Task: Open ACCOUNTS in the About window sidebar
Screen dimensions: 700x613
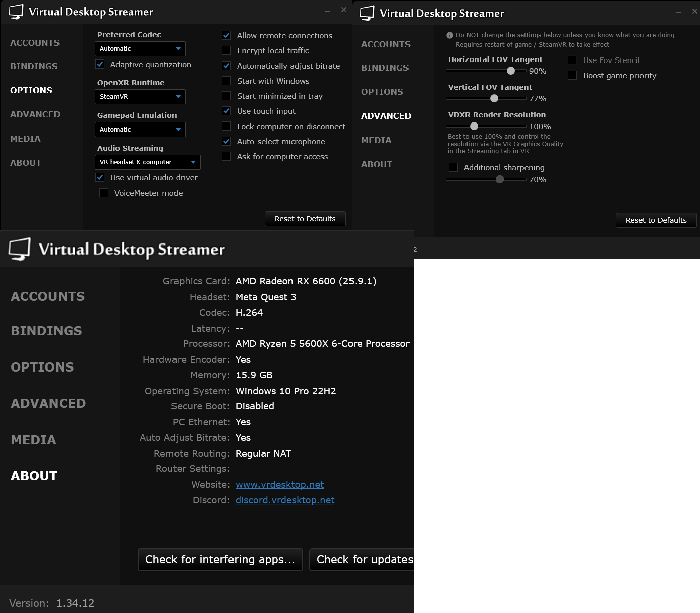Action: pyautogui.click(x=48, y=297)
